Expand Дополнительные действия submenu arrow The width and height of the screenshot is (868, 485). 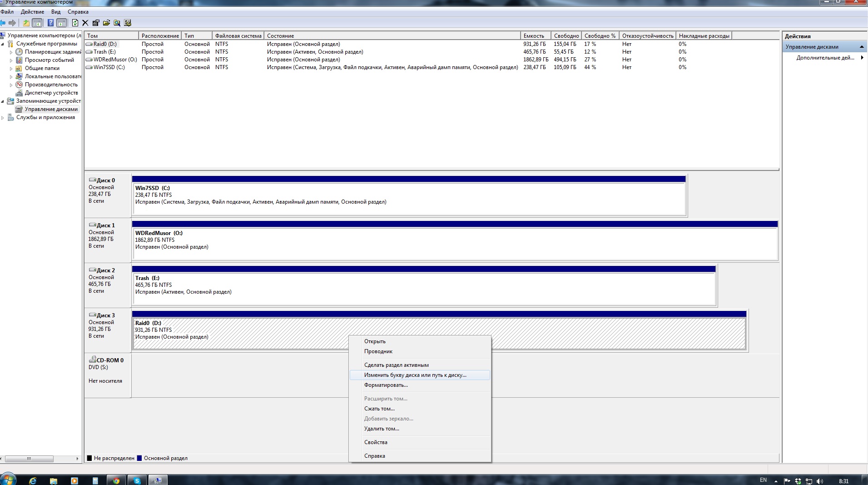click(x=862, y=58)
